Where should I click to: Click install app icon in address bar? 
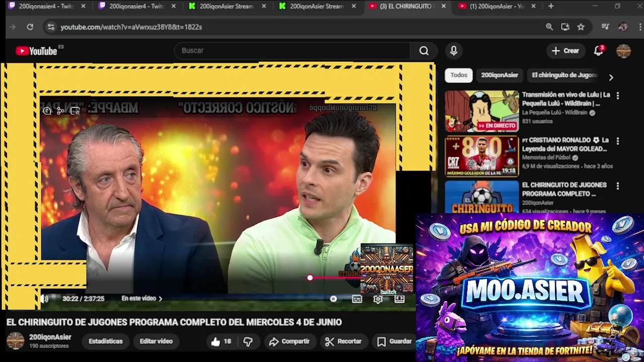(x=565, y=27)
